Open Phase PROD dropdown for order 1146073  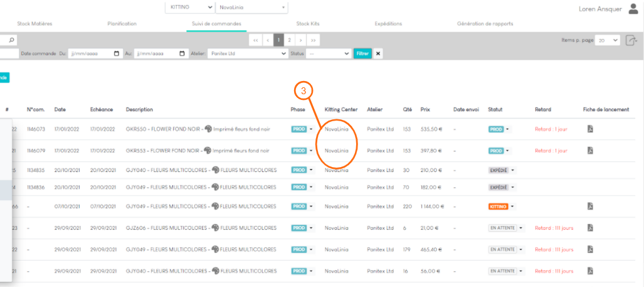[310, 129]
